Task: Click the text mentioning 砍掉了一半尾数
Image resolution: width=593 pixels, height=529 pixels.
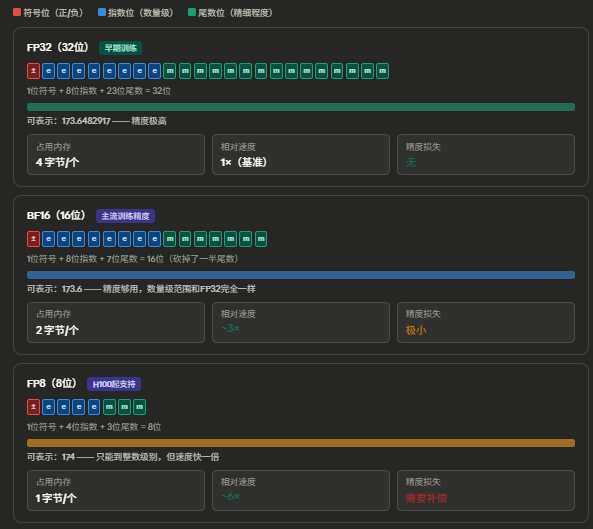Action: [133, 259]
